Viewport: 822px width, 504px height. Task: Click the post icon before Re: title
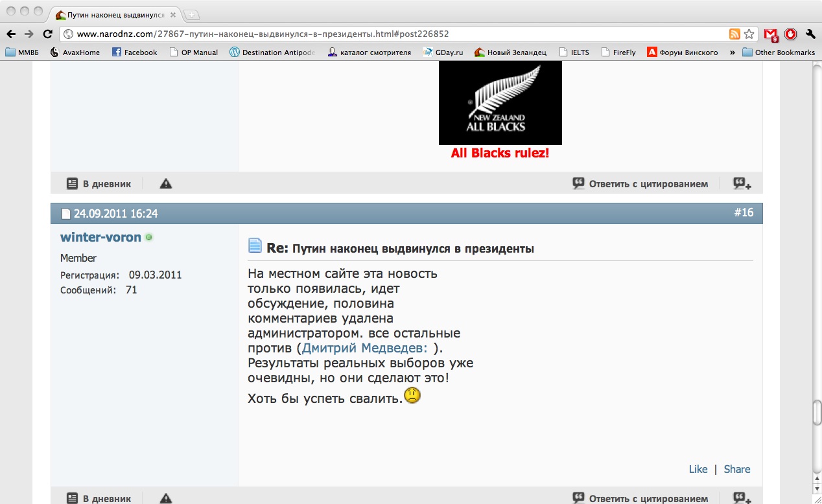(x=255, y=246)
